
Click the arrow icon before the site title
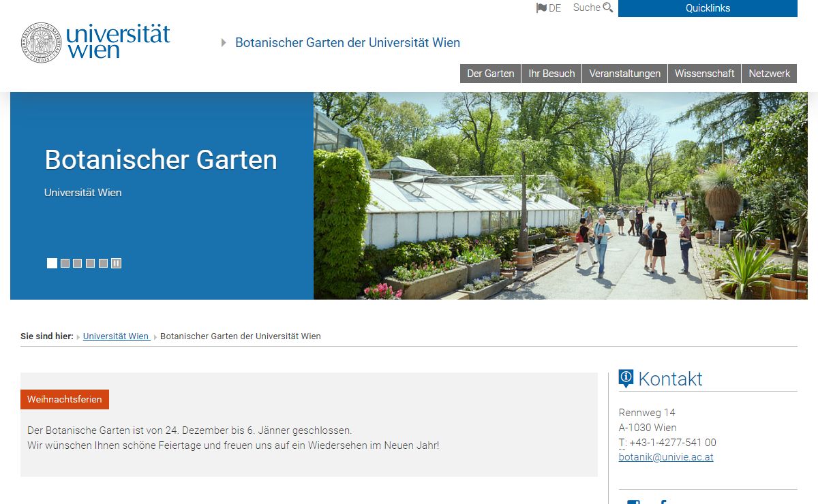[224, 43]
